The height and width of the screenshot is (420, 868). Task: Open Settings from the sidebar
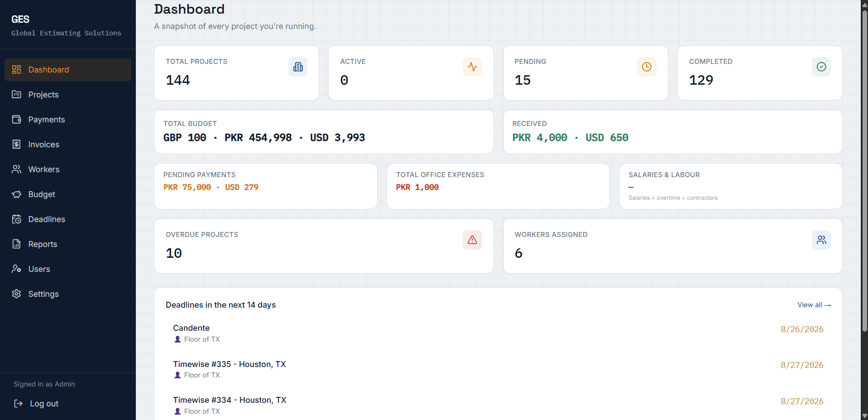(x=68, y=294)
